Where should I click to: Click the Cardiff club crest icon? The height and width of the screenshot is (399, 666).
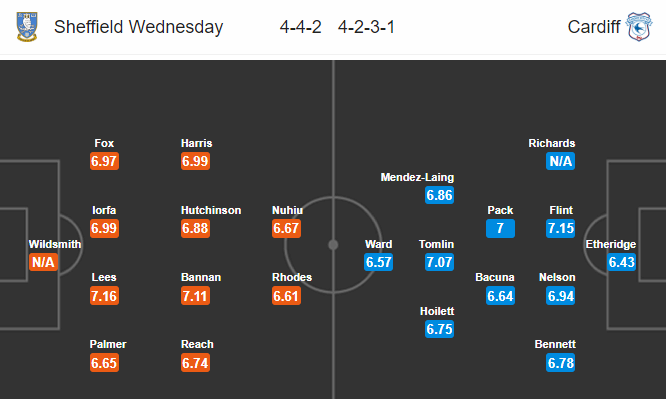[x=638, y=27]
